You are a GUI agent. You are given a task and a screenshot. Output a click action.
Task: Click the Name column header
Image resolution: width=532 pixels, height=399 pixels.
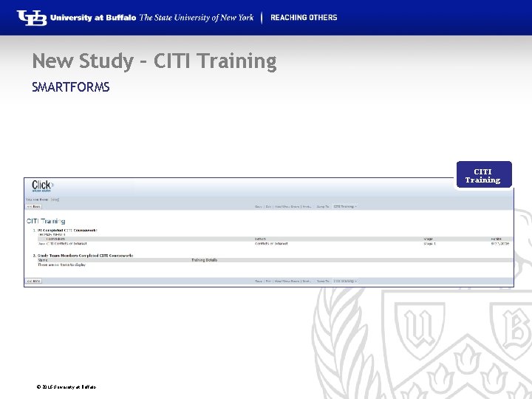43,260
